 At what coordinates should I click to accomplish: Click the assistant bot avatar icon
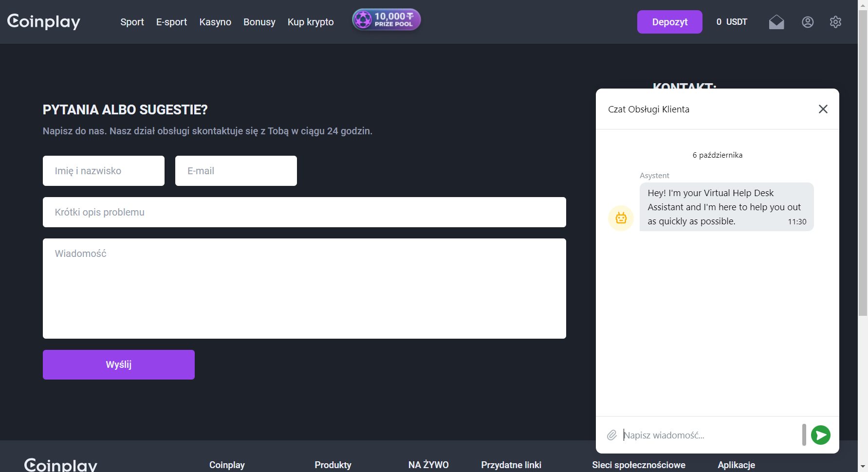(x=621, y=218)
